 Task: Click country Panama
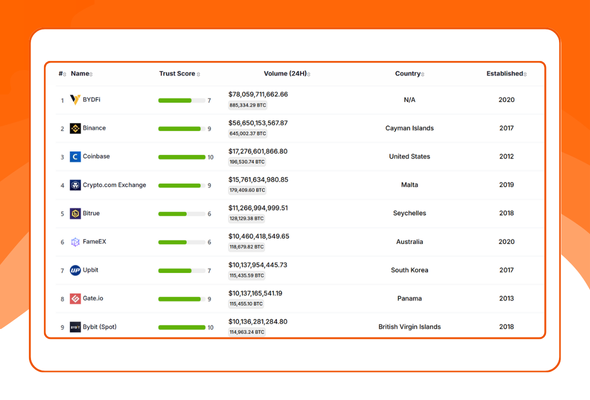(x=409, y=298)
